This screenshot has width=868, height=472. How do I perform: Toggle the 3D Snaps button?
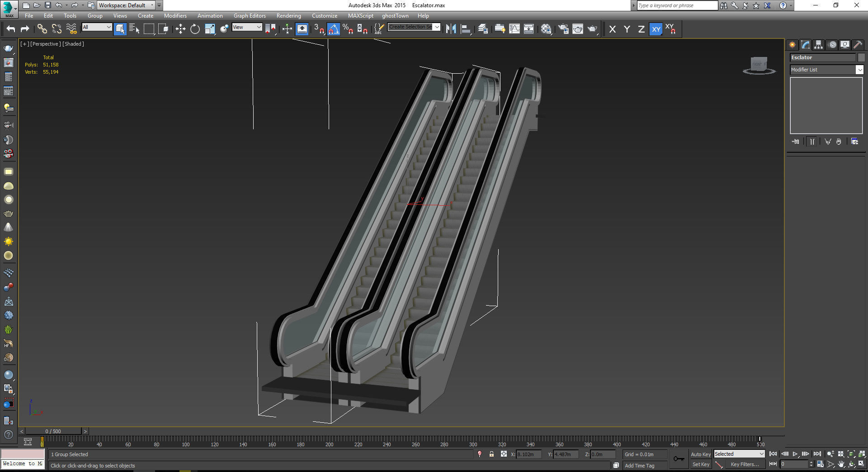(319, 29)
